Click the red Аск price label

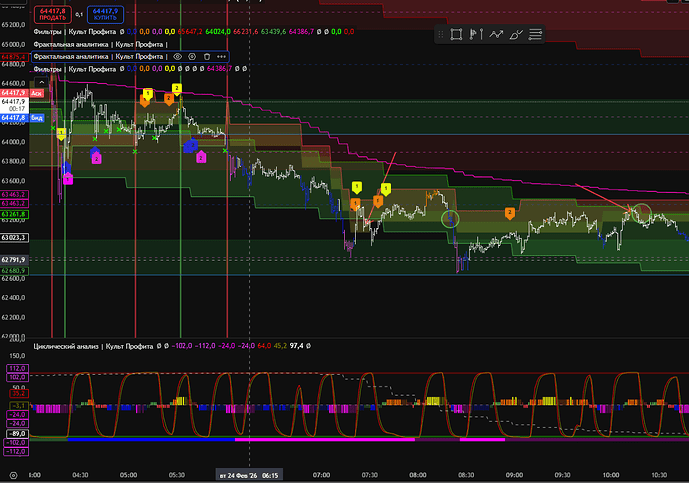click(x=36, y=92)
